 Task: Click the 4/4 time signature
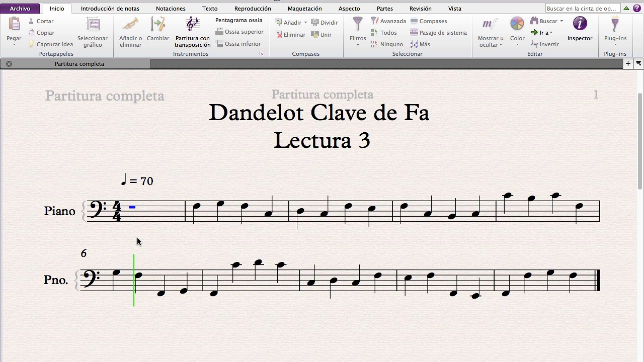pos(117,211)
